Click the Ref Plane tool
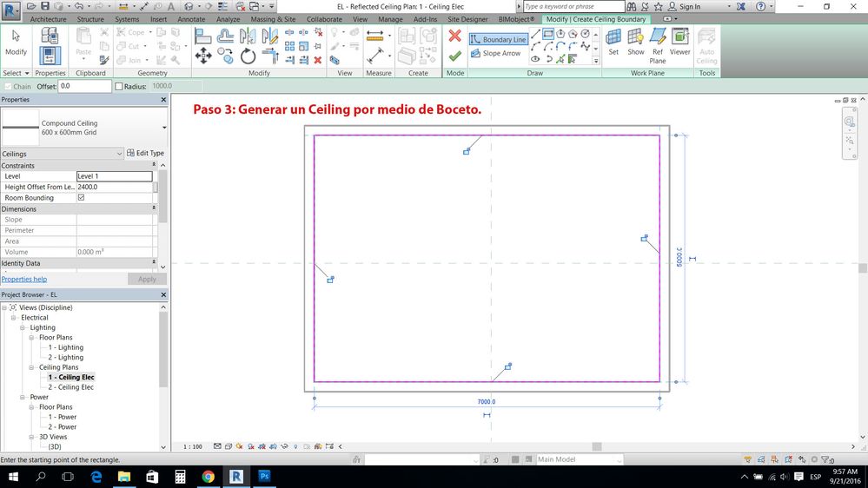 [x=658, y=46]
